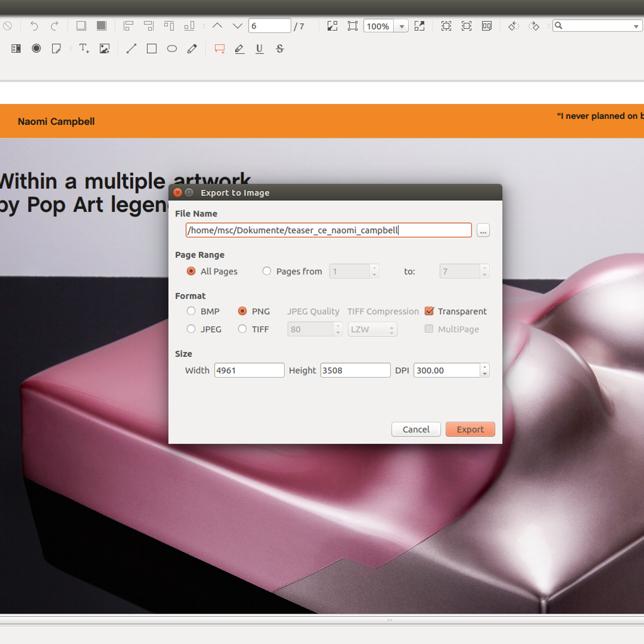Open the LZW TIFF compression dropdown
Viewport: 644px width, 644px height.
tap(372, 329)
